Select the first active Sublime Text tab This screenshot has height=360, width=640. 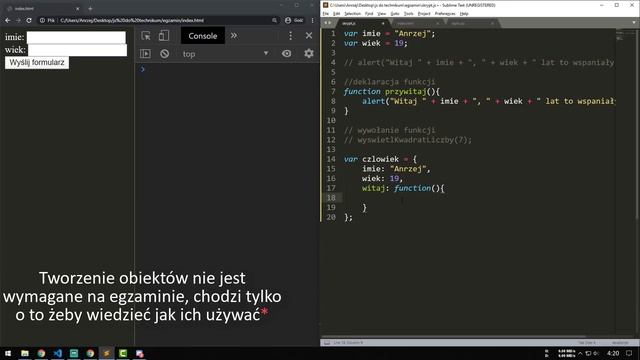click(x=361, y=23)
